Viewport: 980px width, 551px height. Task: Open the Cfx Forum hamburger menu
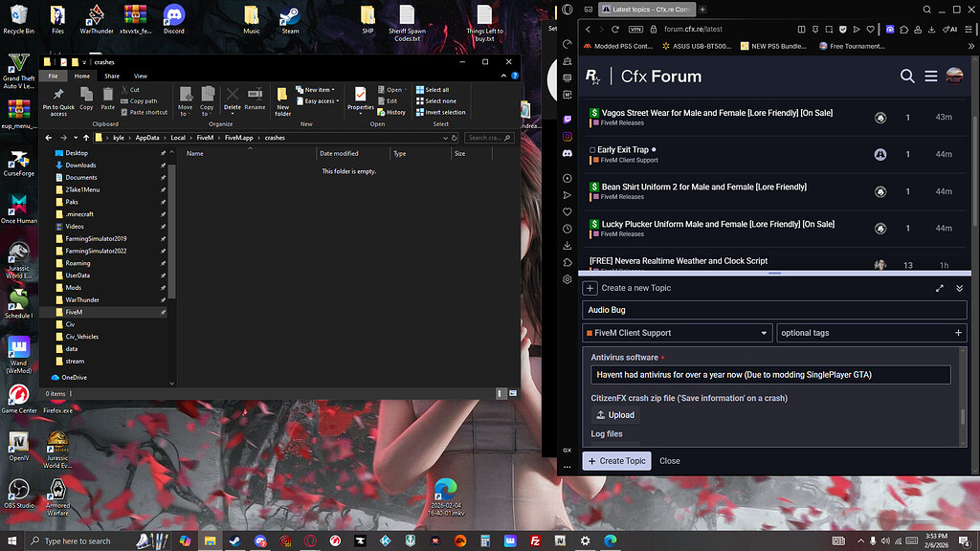point(930,77)
